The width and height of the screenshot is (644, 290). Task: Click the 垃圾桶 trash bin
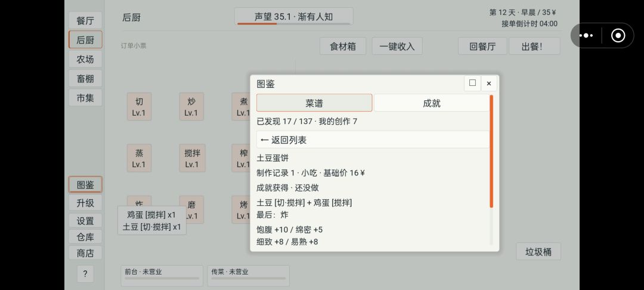coord(538,251)
